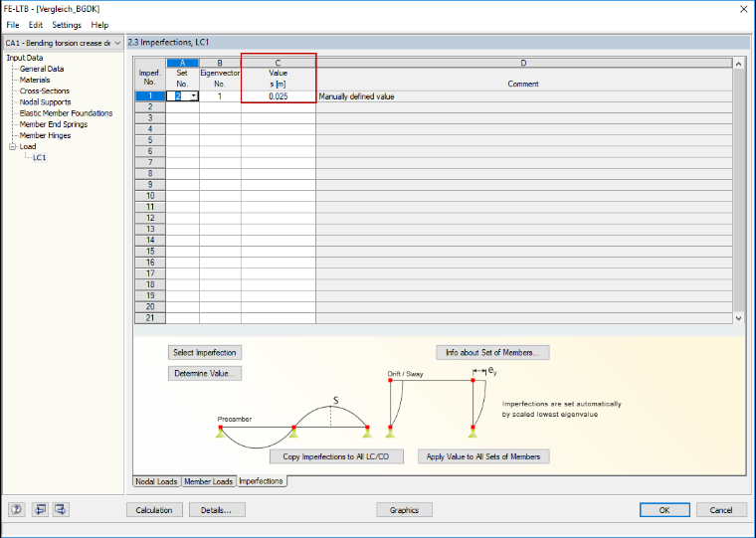Click the Cancel button
Image resolution: width=756 pixels, height=538 pixels.
click(x=721, y=510)
